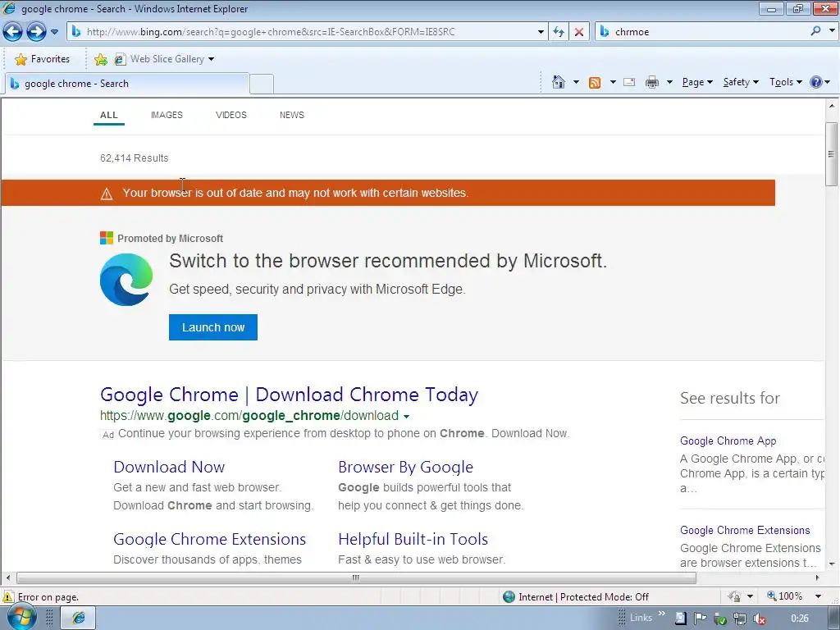The width and height of the screenshot is (840, 630).
Task: Click the vertical scrollbar down arrow
Action: pyautogui.click(x=832, y=564)
